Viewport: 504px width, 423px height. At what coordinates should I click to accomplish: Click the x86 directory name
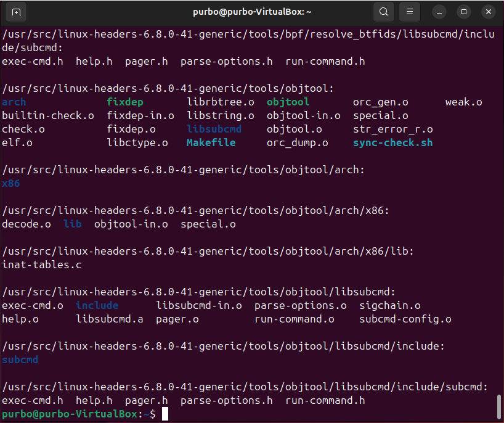coord(11,183)
